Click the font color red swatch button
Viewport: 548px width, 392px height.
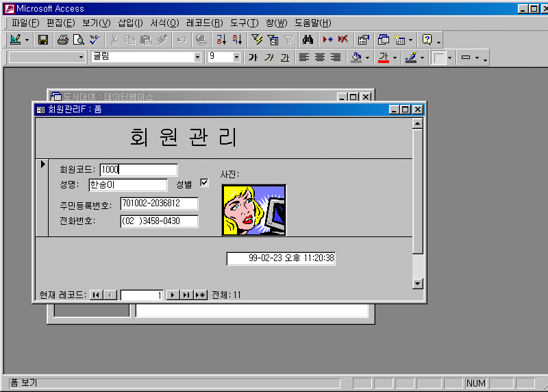coord(383,58)
